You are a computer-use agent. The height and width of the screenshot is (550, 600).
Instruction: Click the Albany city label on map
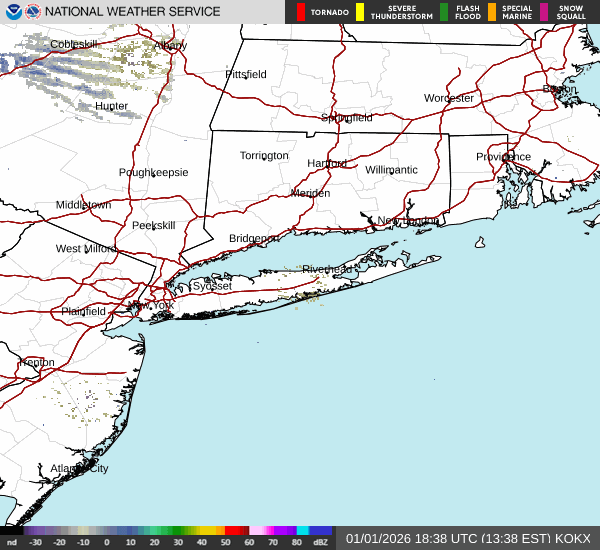tap(170, 45)
